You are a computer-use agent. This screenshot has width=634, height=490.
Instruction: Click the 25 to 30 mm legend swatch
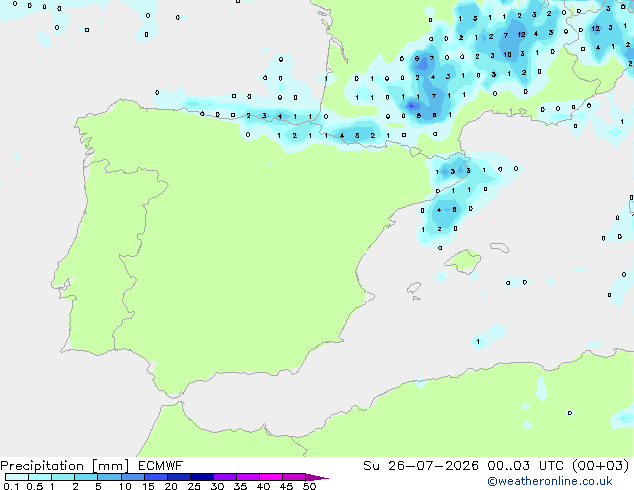(x=201, y=477)
